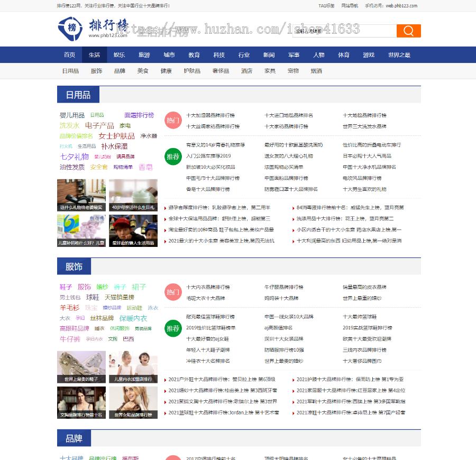476x460 pixels.
Task: Open the 娱乐 navigation item
Action: click(120, 55)
